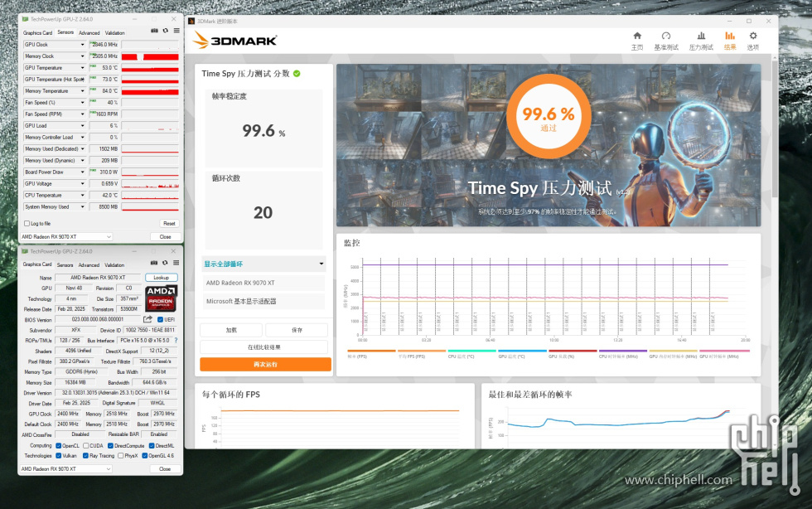Click the 3DMark vertical scrollbar
The height and width of the screenshot is (509, 812).
coord(774,129)
